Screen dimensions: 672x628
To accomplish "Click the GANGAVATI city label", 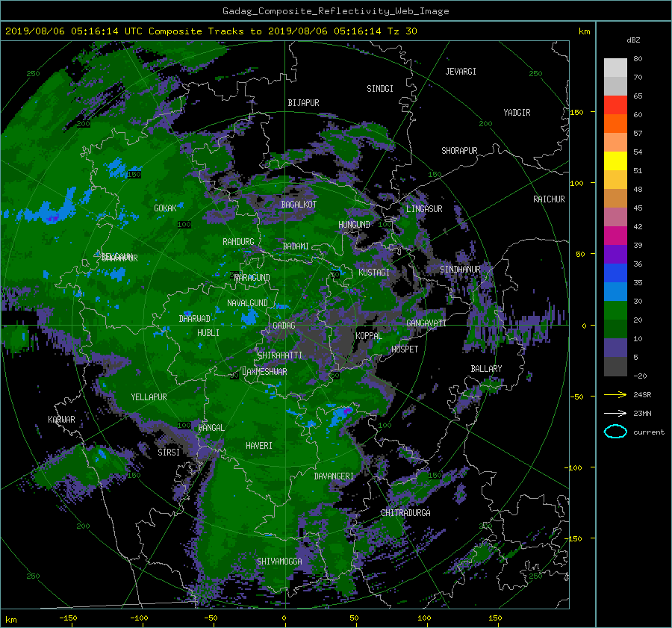I will [426, 323].
